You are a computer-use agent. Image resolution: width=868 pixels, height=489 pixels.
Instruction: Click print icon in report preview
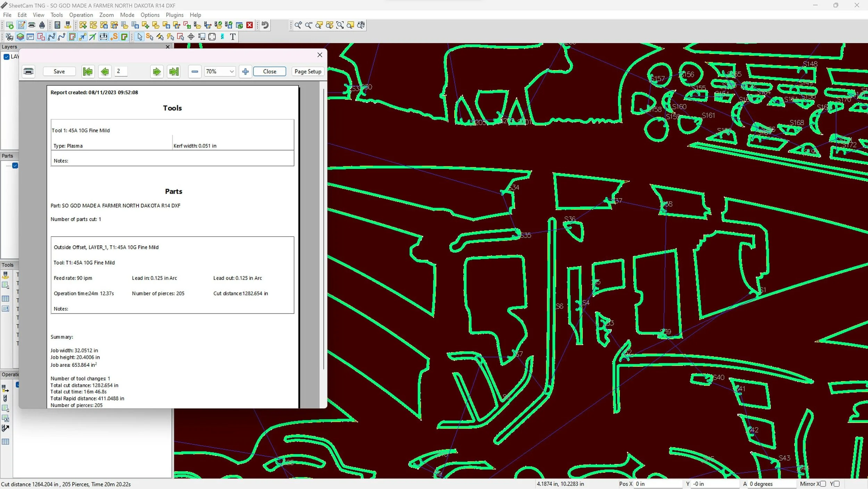click(x=28, y=71)
